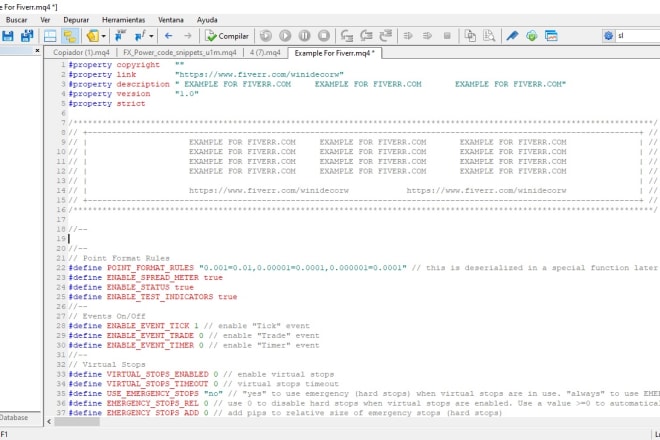Click '#property version' on line 4
The width and height of the screenshot is (660, 440).
click(x=109, y=94)
